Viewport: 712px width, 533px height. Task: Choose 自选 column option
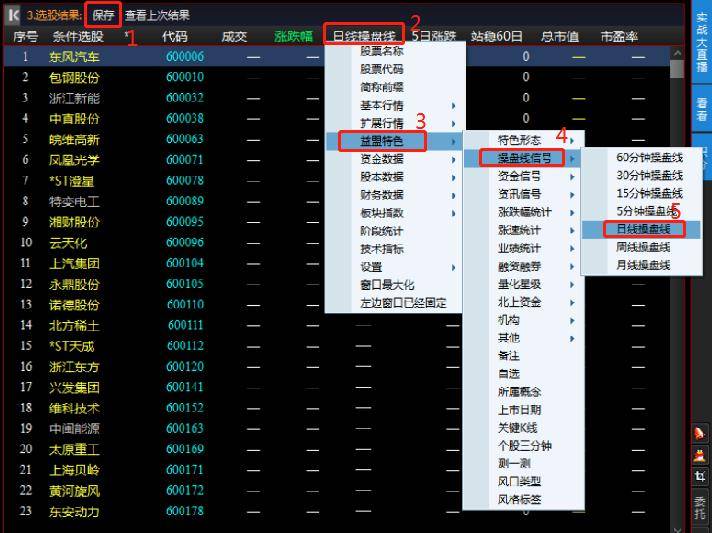pos(524,374)
